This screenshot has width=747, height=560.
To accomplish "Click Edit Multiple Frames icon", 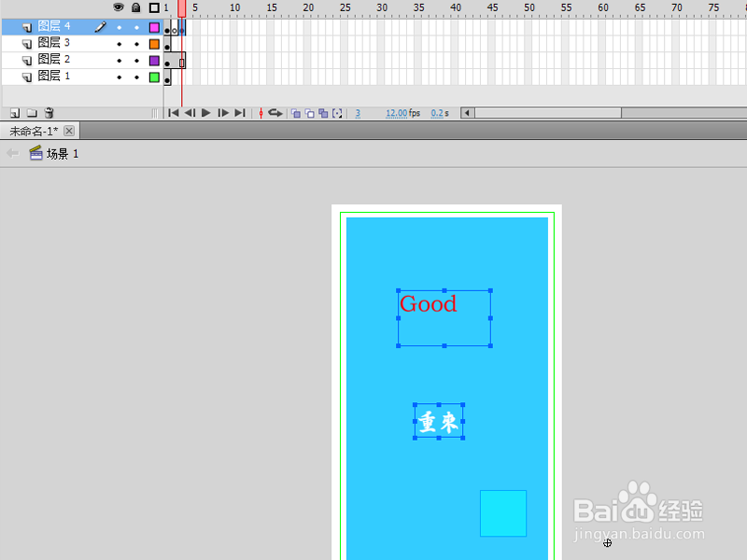I will click(x=323, y=113).
